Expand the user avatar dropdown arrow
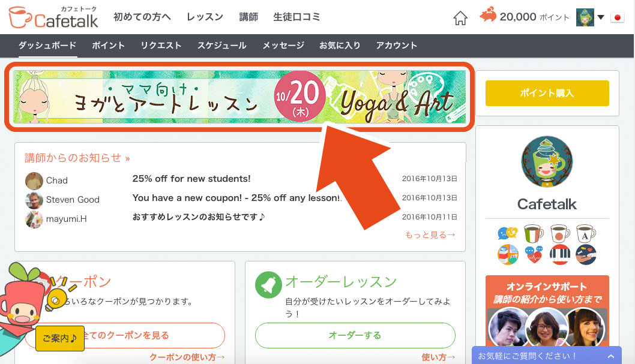Image resolution: width=635 pixels, height=364 pixels. point(601,17)
